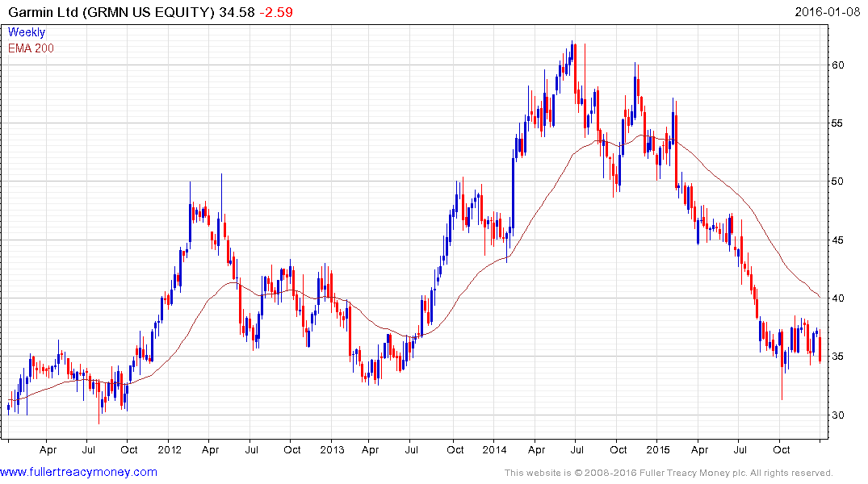Click the 45 price axis label

tap(838, 240)
